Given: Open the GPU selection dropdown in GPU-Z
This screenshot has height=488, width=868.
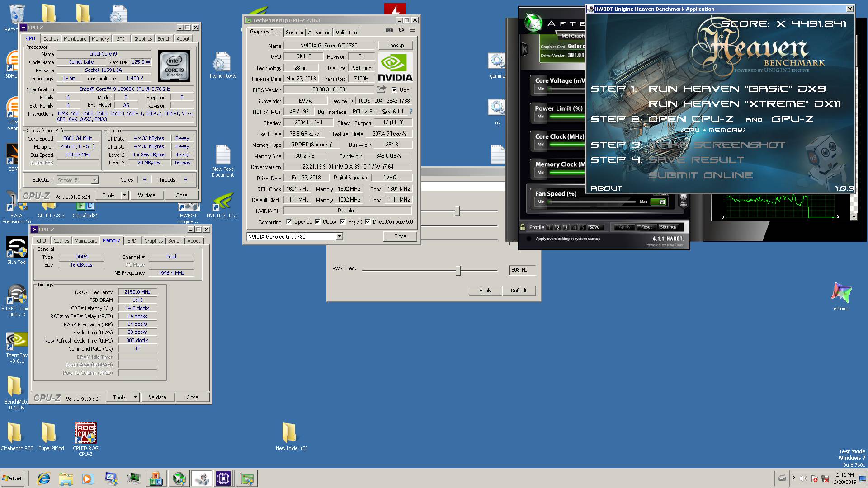Looking at the screenshot, I should (x=339, y=236).
